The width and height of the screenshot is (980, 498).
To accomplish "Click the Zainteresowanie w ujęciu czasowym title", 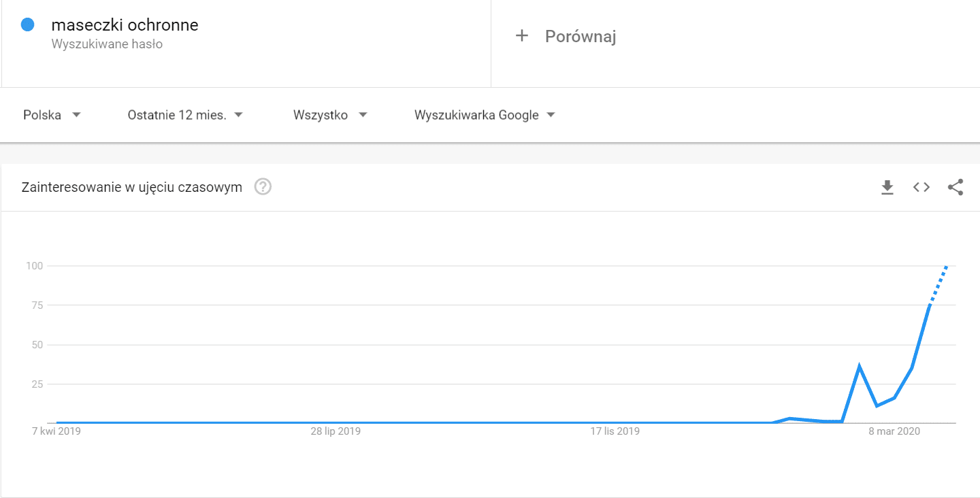I will pyautogui.click(x=132, y=187).
